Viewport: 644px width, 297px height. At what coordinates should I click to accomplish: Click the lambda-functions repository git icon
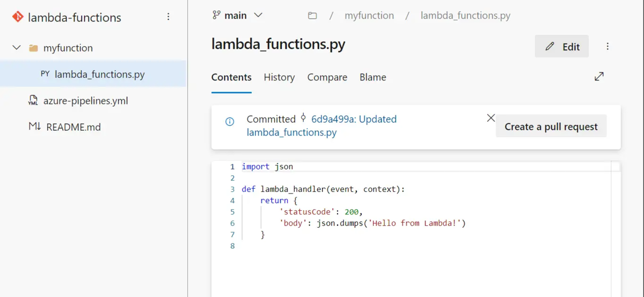point(17,17)
